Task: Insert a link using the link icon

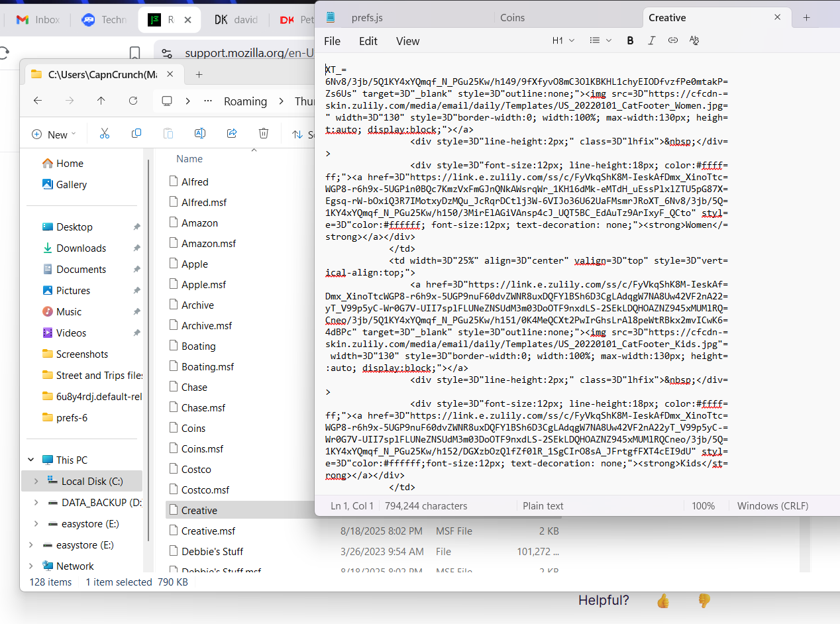Action: click(672, 41)
